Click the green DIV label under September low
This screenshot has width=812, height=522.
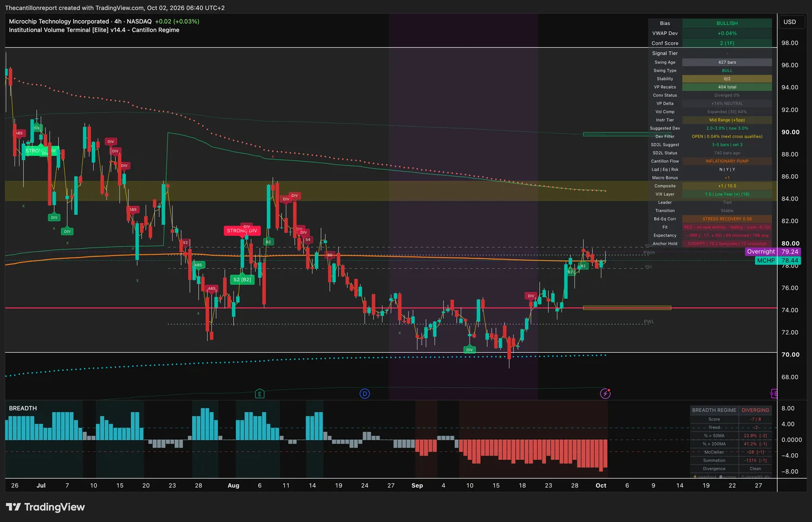469,349
